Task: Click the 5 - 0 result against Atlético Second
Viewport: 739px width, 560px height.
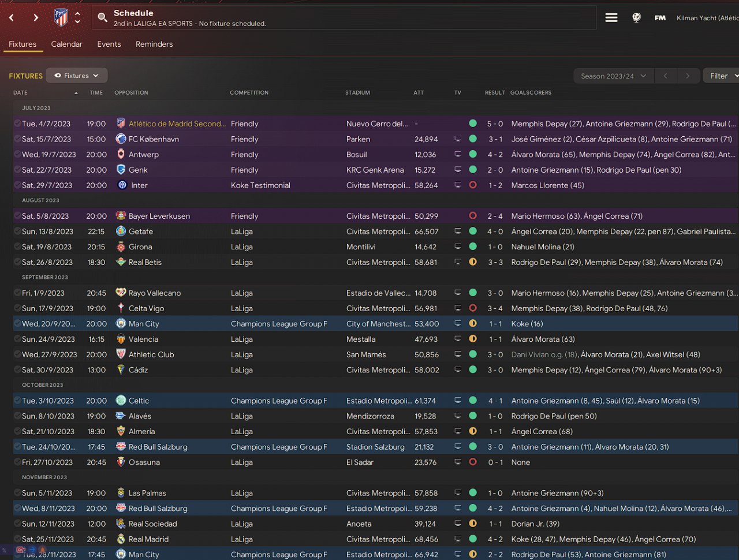Action: click(x=495, y=124)
